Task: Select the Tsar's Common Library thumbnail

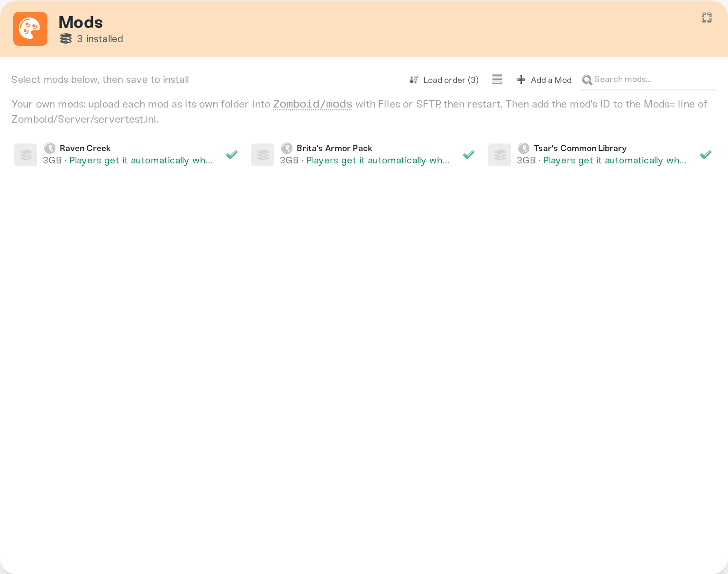Action: pos(500,155)
